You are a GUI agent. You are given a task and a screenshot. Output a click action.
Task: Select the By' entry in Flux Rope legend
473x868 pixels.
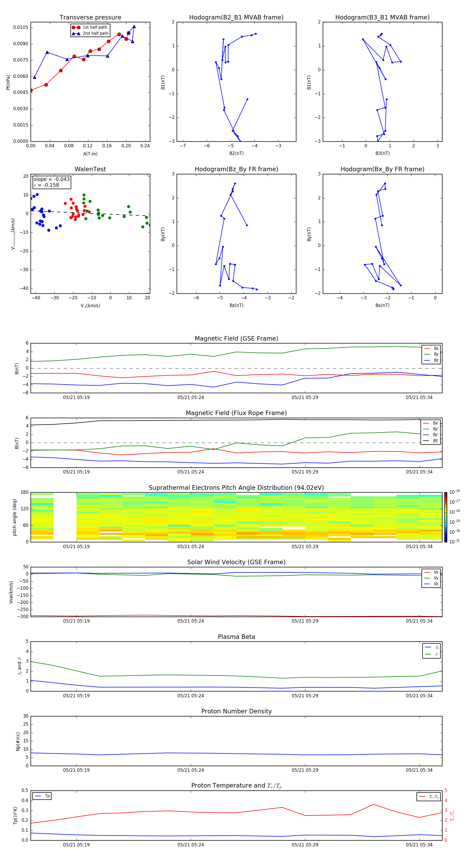pyautogui.click(x=431, y=429)
